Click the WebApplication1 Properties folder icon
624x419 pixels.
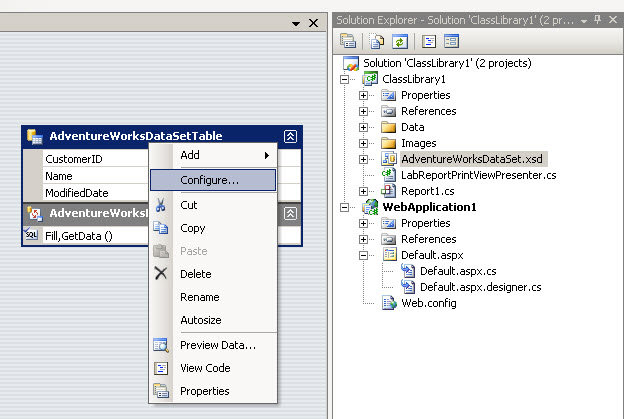click(388, 223)
